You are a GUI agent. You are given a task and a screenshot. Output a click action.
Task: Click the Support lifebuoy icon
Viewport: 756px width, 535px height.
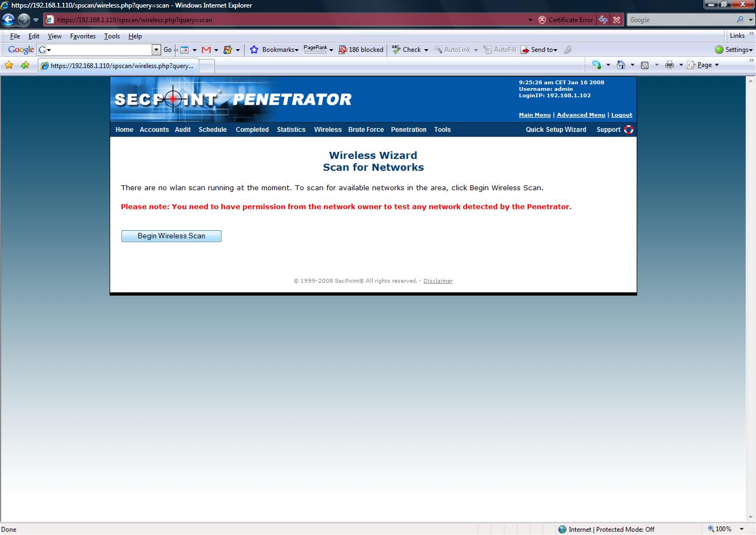tap(629, 130)
